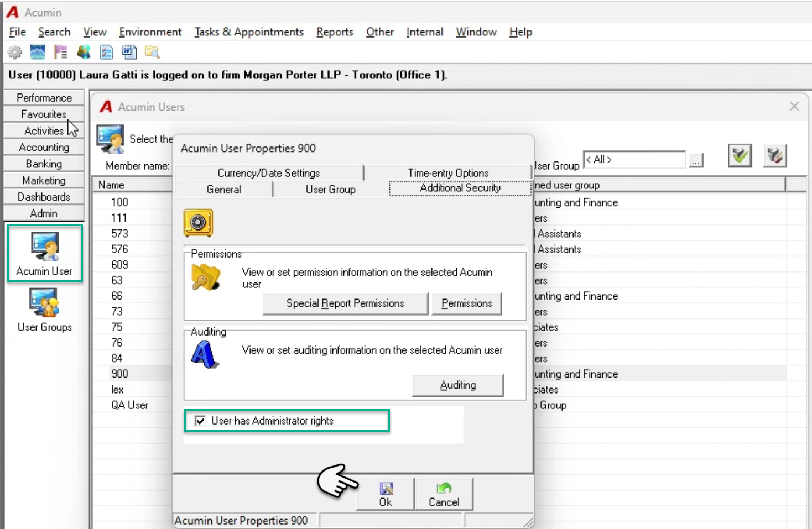Click the people contacts toolbar icon
This screenshot has width=812, height=529.
[x=84, y=53]
